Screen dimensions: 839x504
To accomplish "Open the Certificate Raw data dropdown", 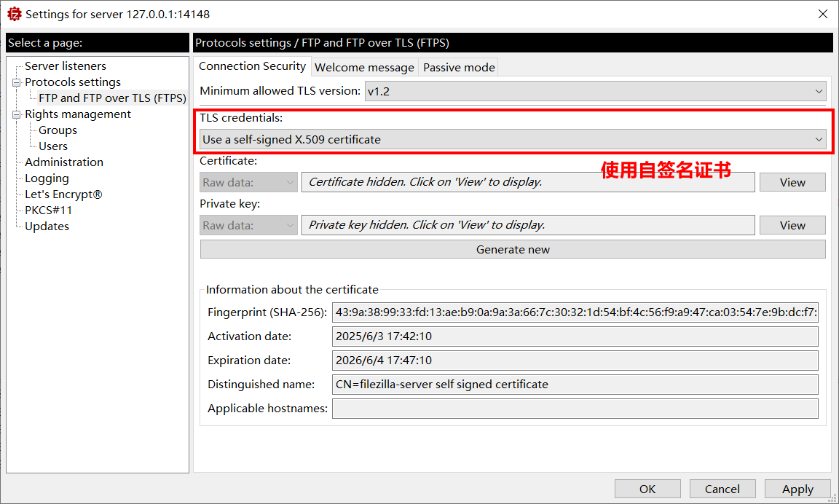I will 249,183.
